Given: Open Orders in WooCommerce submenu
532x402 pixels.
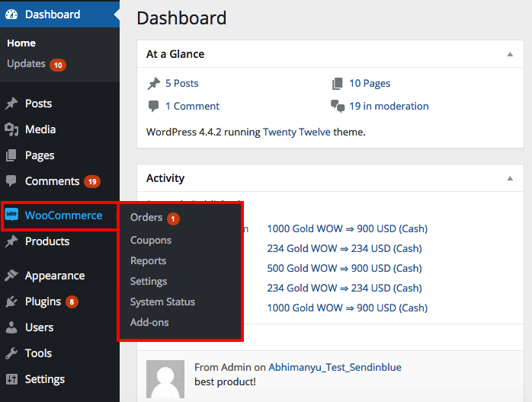Looking at the screenshot, I should (146, 218).
